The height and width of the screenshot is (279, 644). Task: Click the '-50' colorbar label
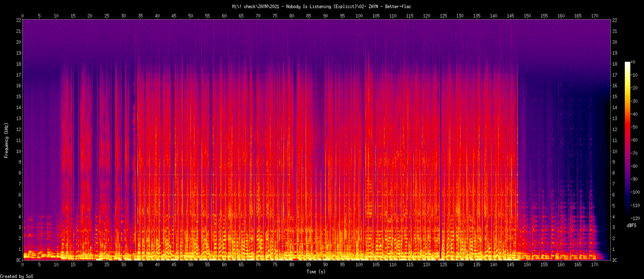click(634, 128)
